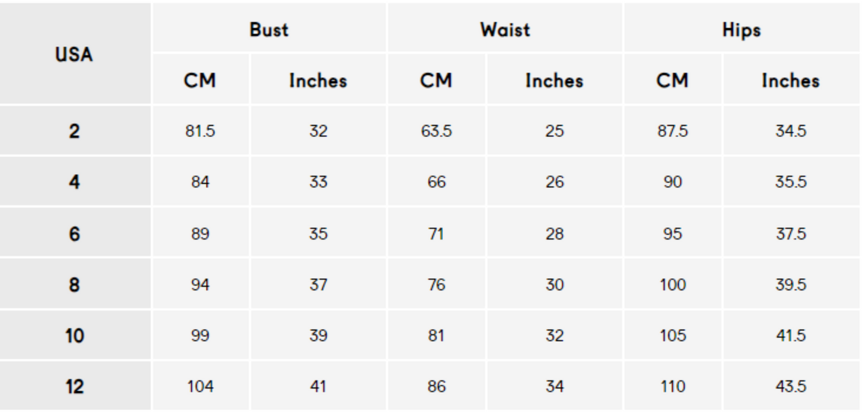Click the 81.5 bust CM cell
Viewport: 868px width, 412px height.
point(200,132)
